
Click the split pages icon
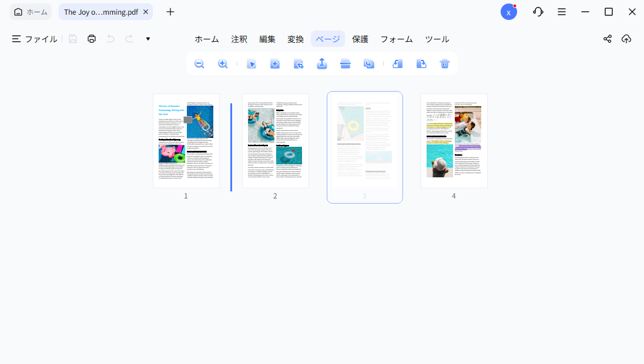pos(346,63)
